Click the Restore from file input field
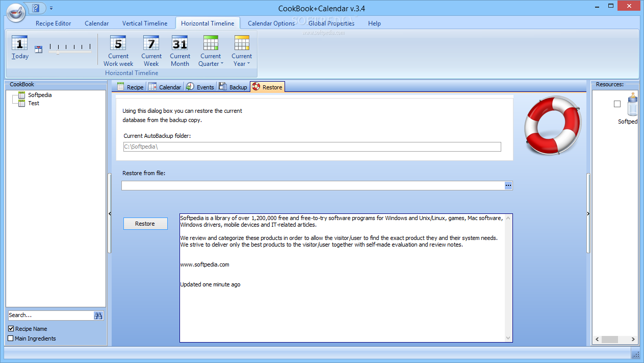 pos(313,186)
